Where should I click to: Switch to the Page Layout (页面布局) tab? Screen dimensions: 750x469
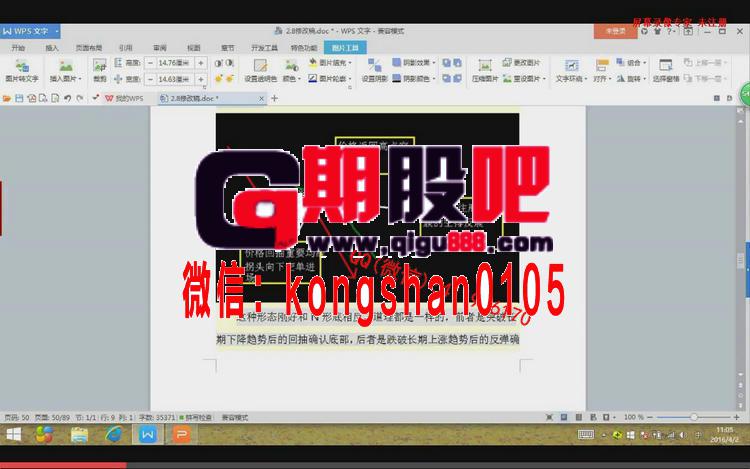[x=88, y=47]
